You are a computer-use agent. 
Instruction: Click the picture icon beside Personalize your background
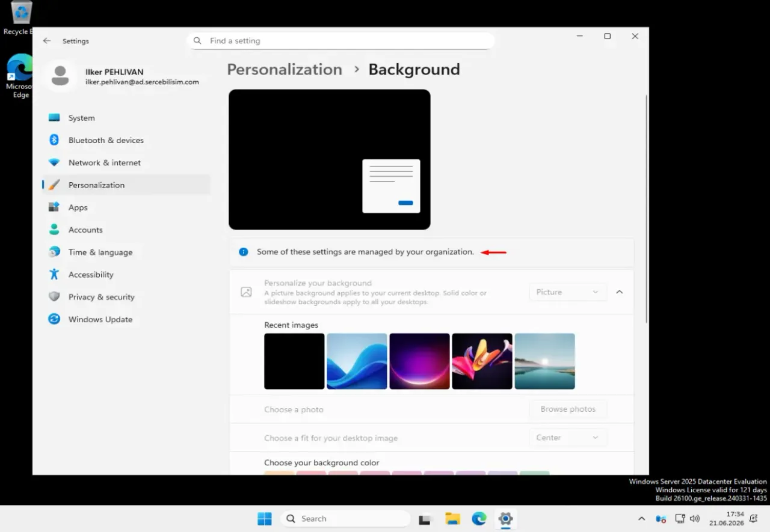[x=246, y=292]
